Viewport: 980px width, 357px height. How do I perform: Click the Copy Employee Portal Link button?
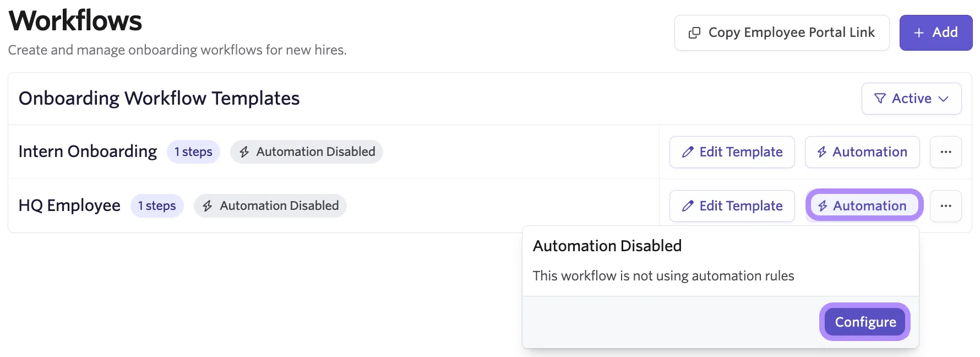coord(782,33)
